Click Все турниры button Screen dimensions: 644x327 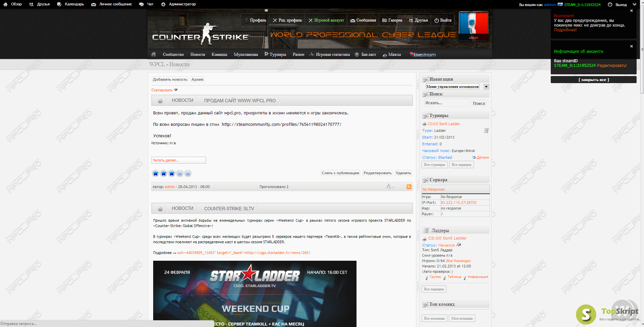point(435,165)
